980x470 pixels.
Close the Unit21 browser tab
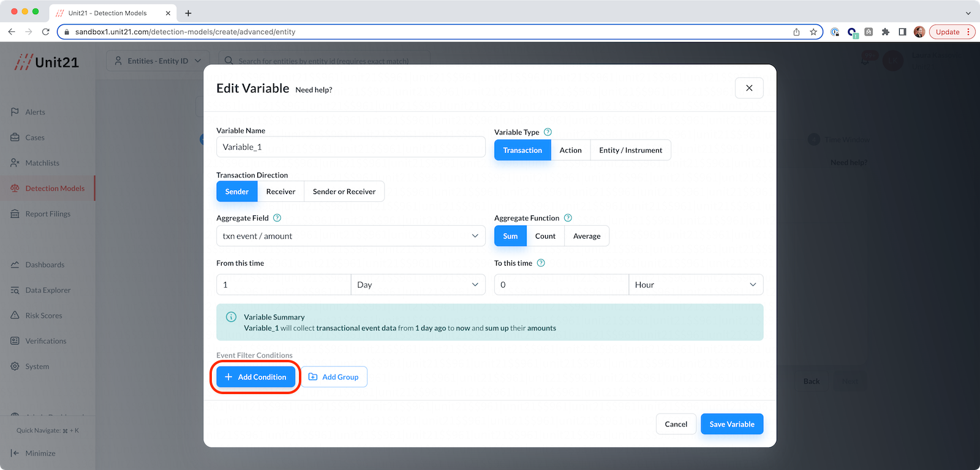click(168, 13)
